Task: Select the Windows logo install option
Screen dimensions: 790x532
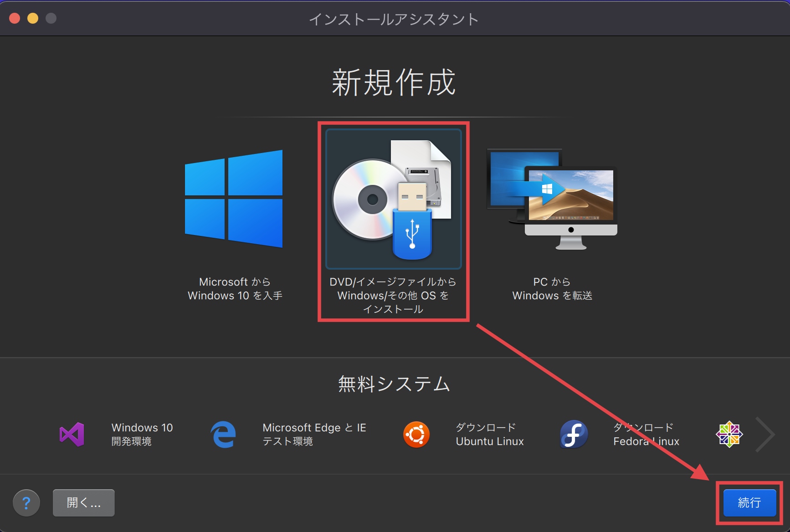Action: (x=234, y=199)
